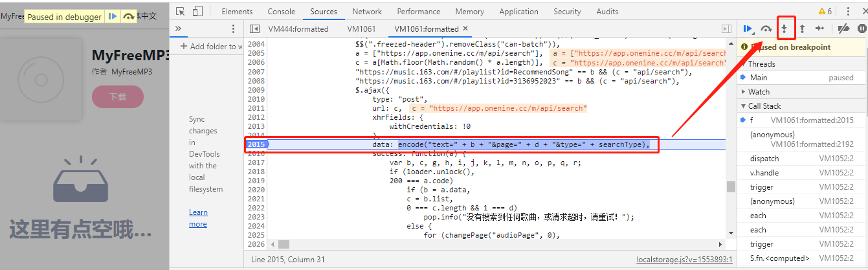Step out of current function
Image resolution: width=868 pixels, height=270 pixels.
pyautogui.click(x=802, y=28)
